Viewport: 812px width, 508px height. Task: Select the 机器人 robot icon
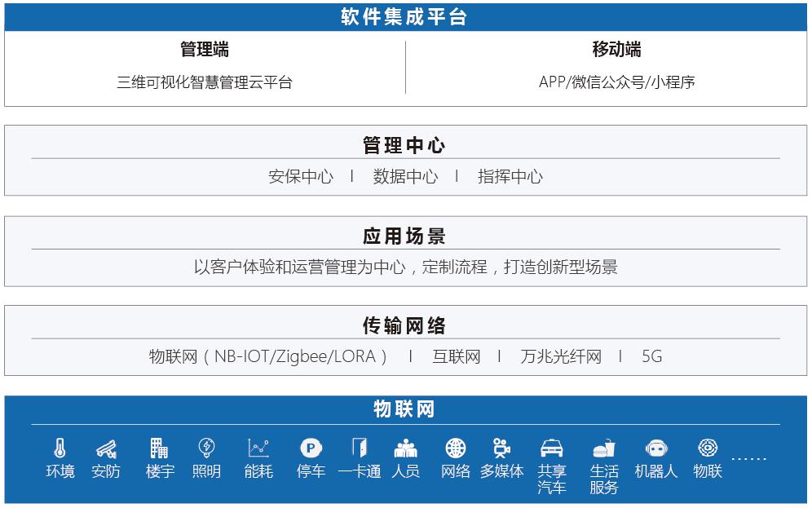[656, 448]
